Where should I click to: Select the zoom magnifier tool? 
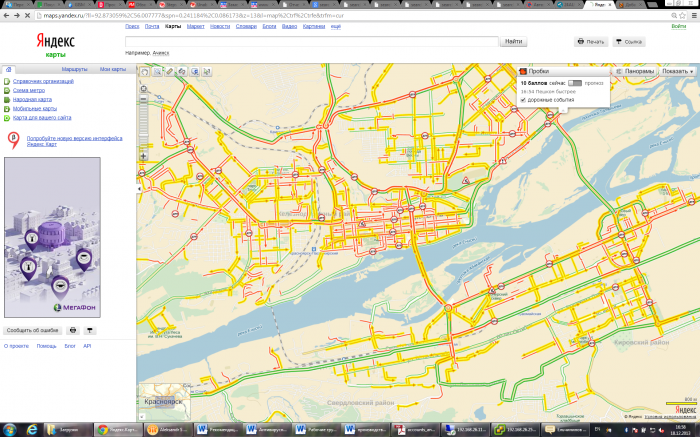point(157,72)
